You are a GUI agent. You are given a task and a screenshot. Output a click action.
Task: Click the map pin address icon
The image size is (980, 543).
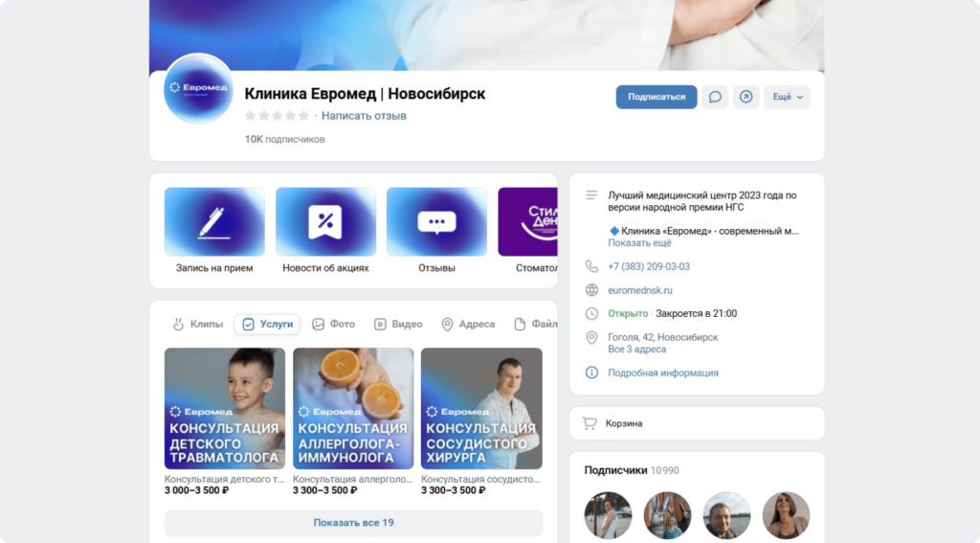click(x=591, y=338)
